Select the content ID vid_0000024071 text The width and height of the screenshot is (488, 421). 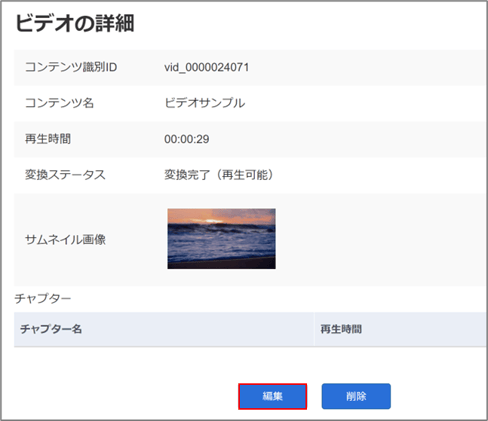(x=207, y=67)
